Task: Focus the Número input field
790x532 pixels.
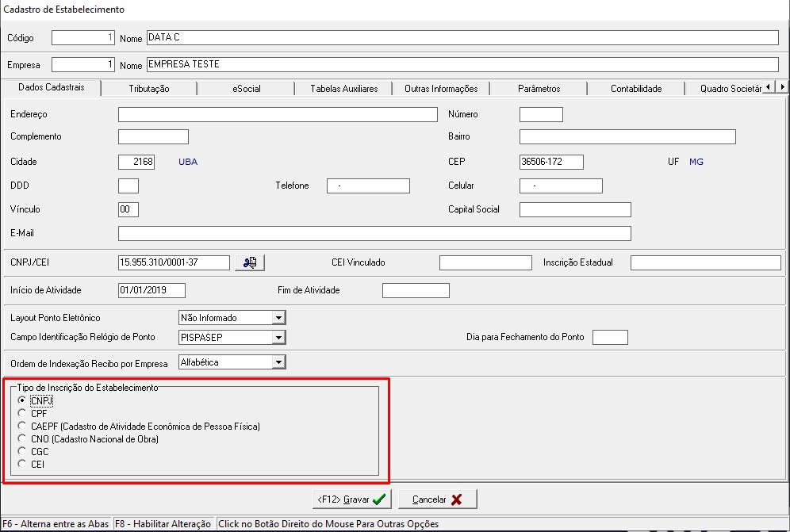Action: 541,114
